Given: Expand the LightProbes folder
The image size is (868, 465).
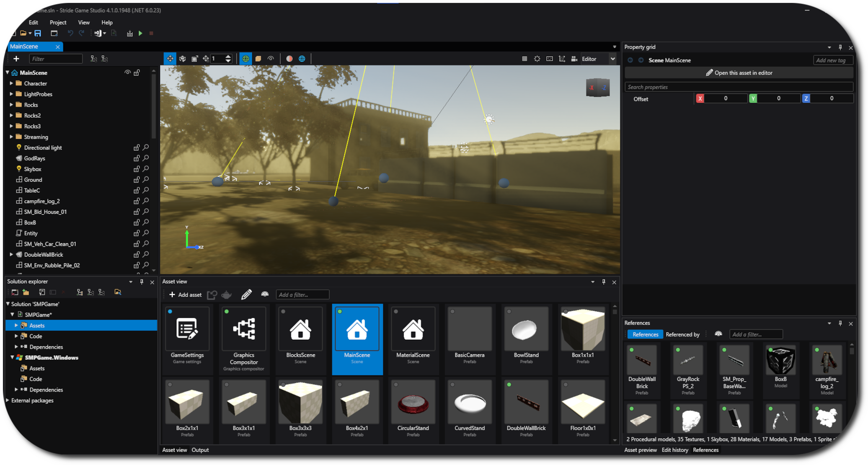Looking at the screenshot, I should click(11, 94).
